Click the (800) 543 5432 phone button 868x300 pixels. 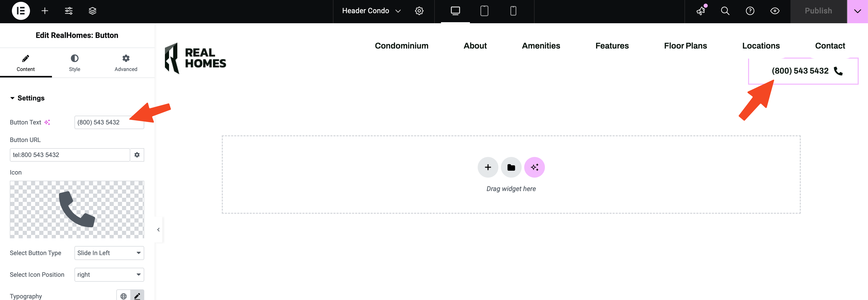click(x=803, y=71)
